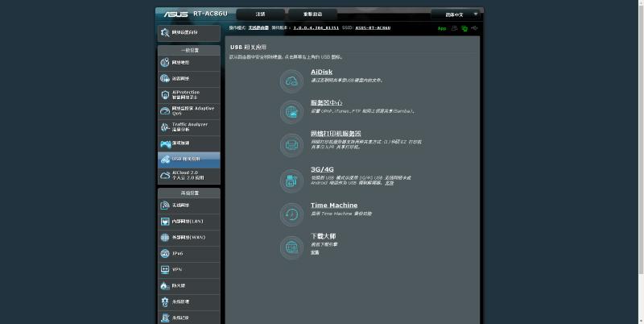Viewport: 644px width, 324px height.
Task: Click the SSID ASUS-RT-AC86U link
Action: pyautogui.click(x=373, y=28)
